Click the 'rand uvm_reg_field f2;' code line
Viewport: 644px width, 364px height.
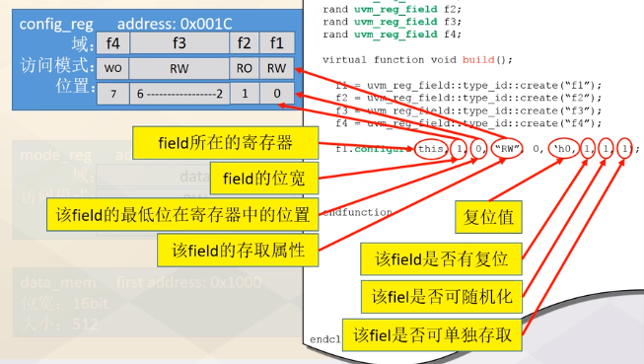pyautogui.click(x=392, y=9)
